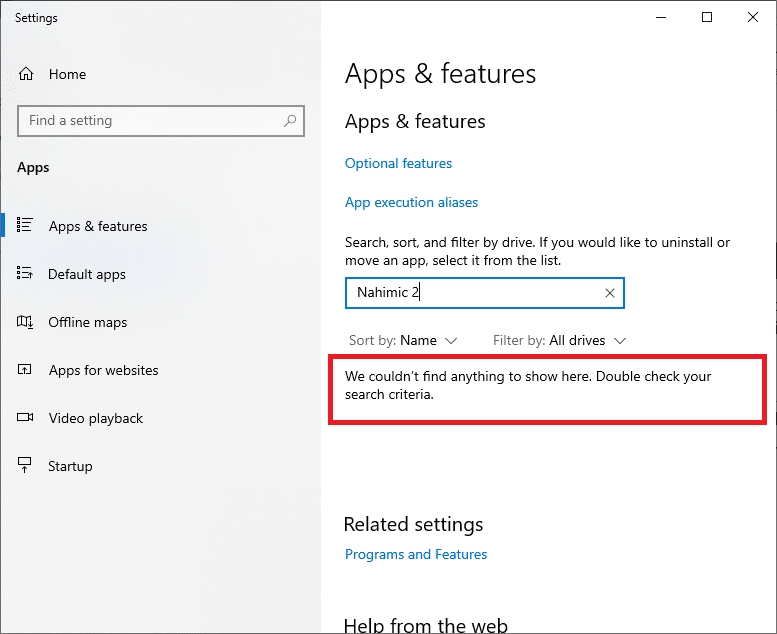Open Programs and Features link
The height and width of the screenshot is (634, 777).
(x=416, y=554)
